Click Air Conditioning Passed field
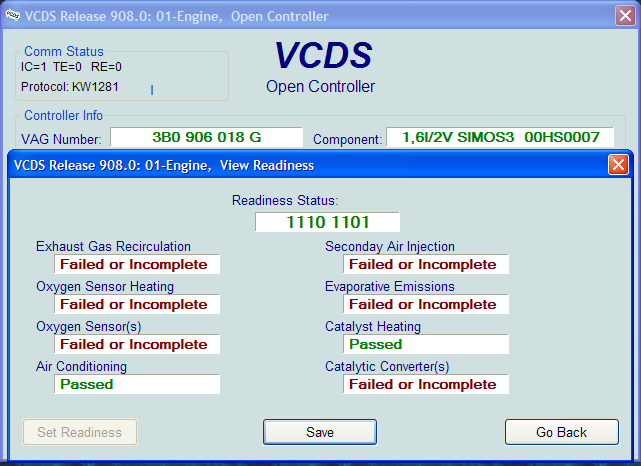 (x=137, y=384)
